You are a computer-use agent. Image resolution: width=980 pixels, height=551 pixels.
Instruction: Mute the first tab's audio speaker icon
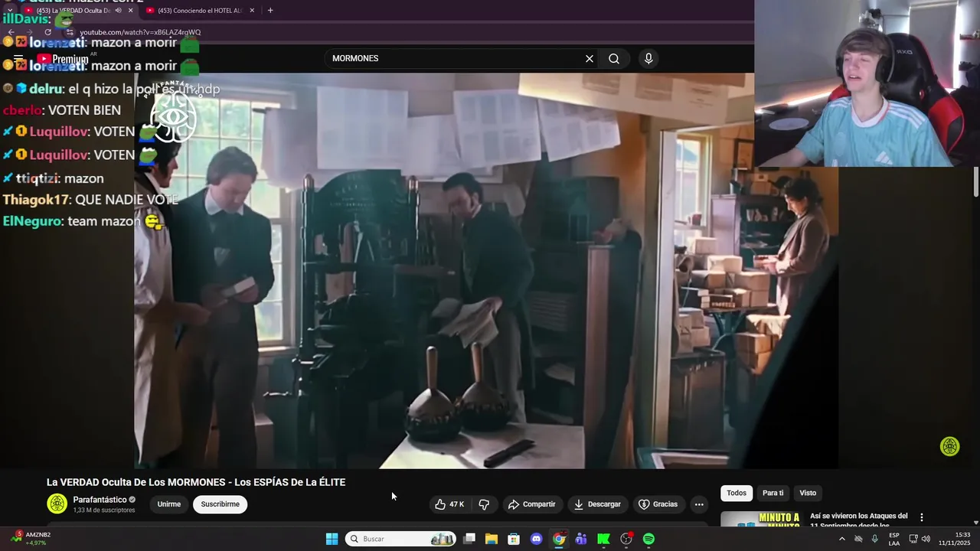click(x=118, y=11)
